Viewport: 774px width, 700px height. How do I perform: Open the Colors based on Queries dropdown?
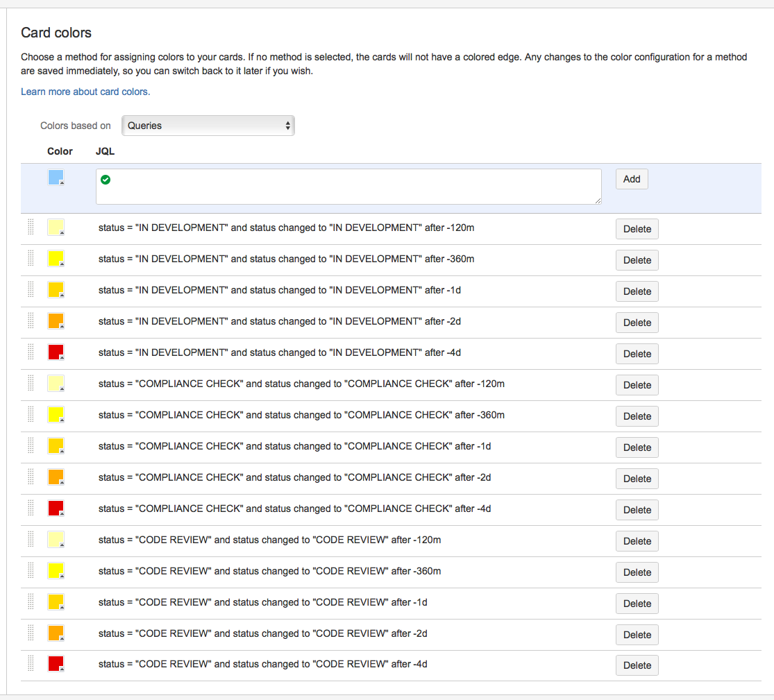(208, 126)
